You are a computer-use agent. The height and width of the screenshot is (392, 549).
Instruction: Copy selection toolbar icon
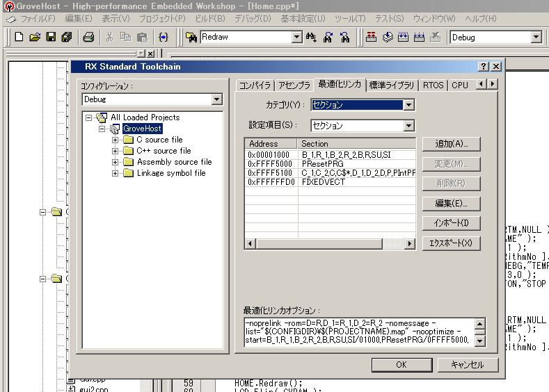[x=125, y=37]
